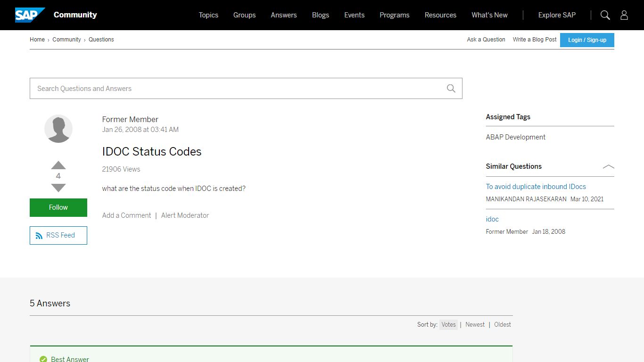644x362 pixels.
Task: Click the IDOC Status Codes title
Action: point(152,151)
